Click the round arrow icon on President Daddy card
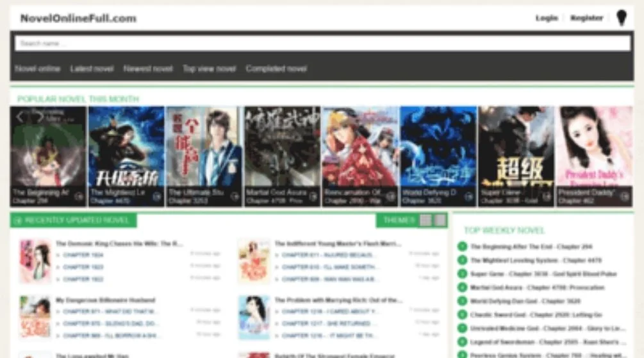The image size is (644, 358). (x=625, y=197)
